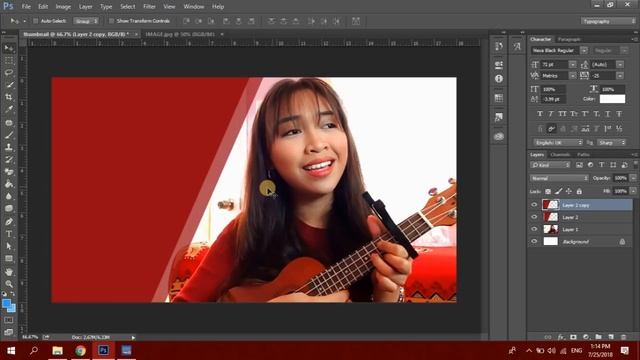Enable the Auto-Select checkbox
The image size is (640, 360).
(x=36, y=21)
